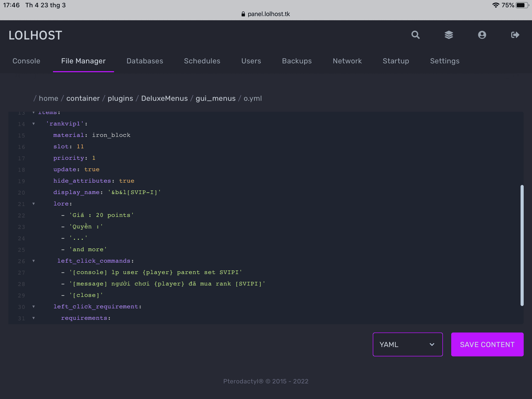Switch to the Console tab

tap(26, 61)
